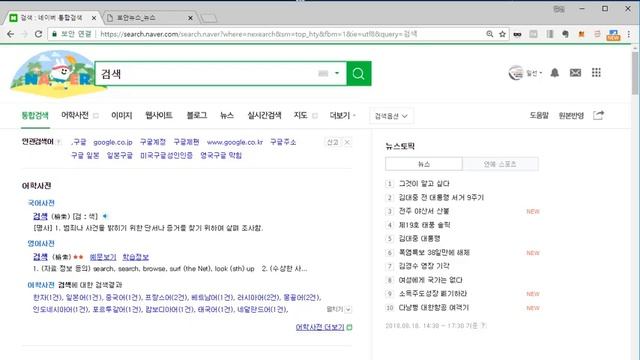
Task: Click the help icon beside news topic timestamp
Action: click(483, 325)
